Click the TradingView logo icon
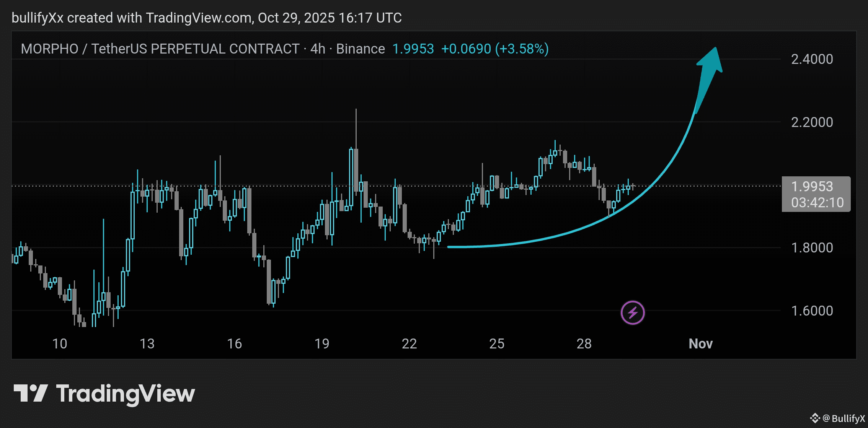868x428 pixels. coord(31,393)
